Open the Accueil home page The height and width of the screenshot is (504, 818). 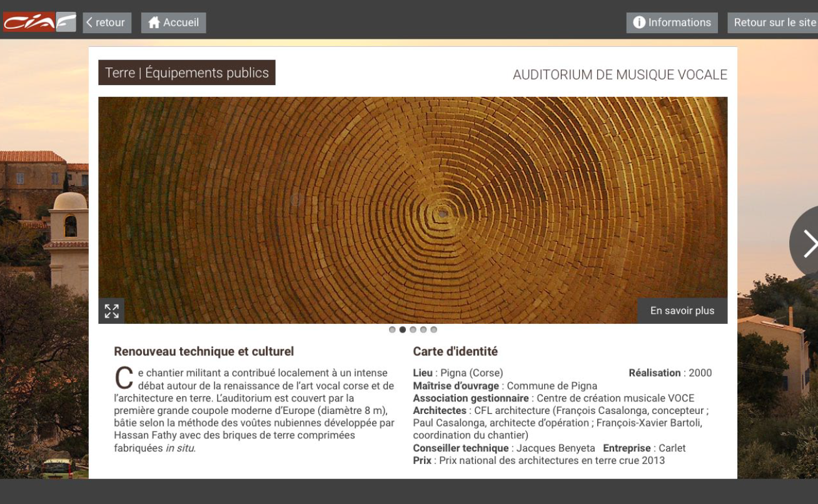[173, 23]
